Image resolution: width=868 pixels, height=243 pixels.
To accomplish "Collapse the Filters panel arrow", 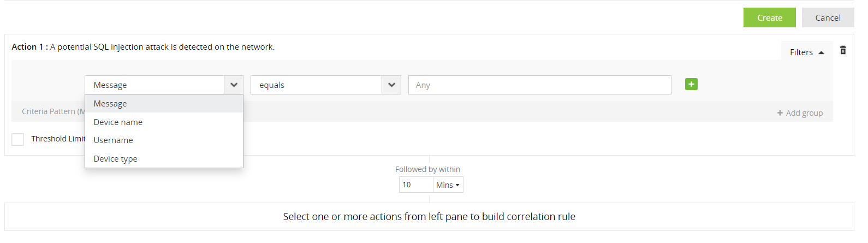I will tap(821, 52).
